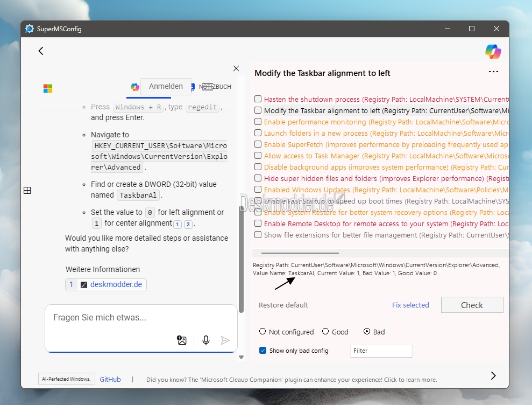Check Enabled Windows Updates option
This screenshot has height=405, width=532.
(258, 189)
